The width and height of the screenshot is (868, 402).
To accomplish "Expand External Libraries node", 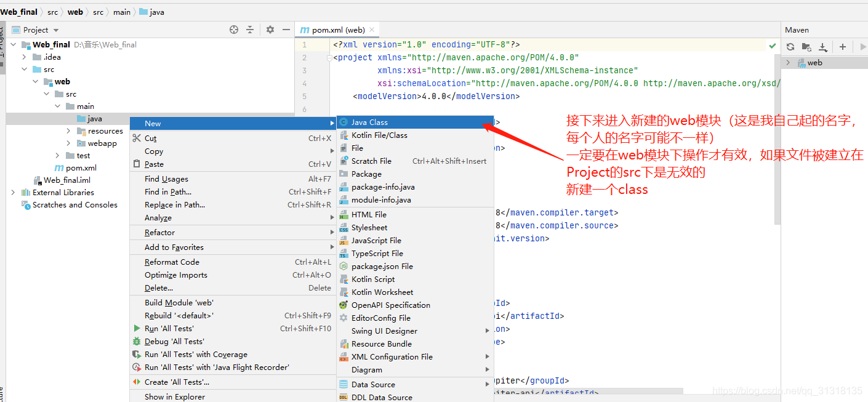I will tap(14, 192).
